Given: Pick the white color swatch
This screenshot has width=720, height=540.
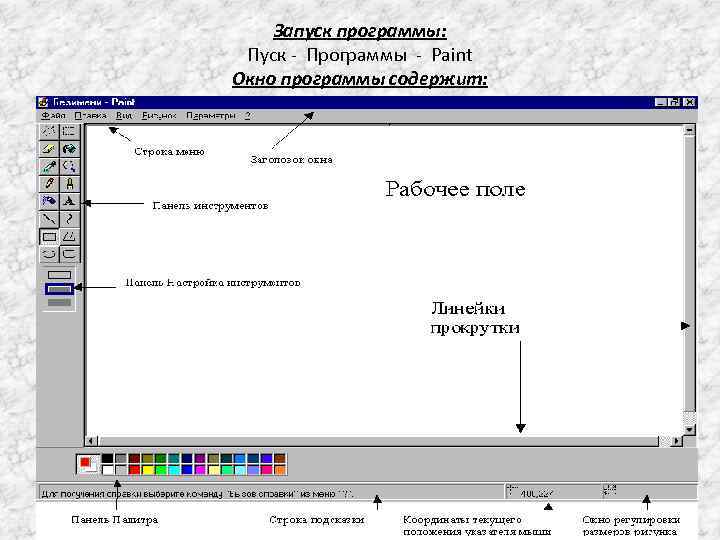Looking at the screenshot, I should tap(107, 470).
